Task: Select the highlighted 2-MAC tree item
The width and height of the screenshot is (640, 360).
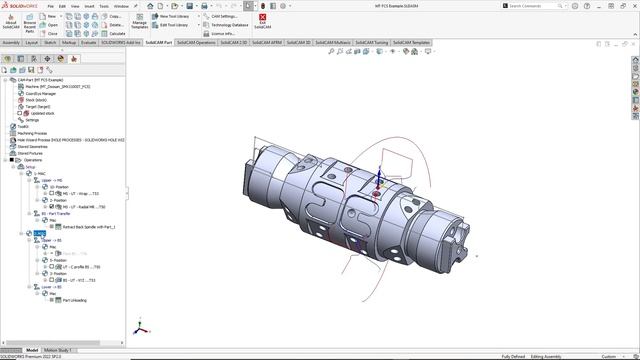Action: [40, 233]
